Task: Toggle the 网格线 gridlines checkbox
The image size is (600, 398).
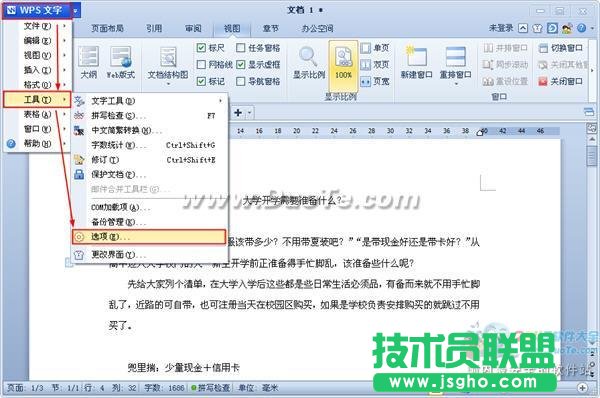Action: coord(201,65)
